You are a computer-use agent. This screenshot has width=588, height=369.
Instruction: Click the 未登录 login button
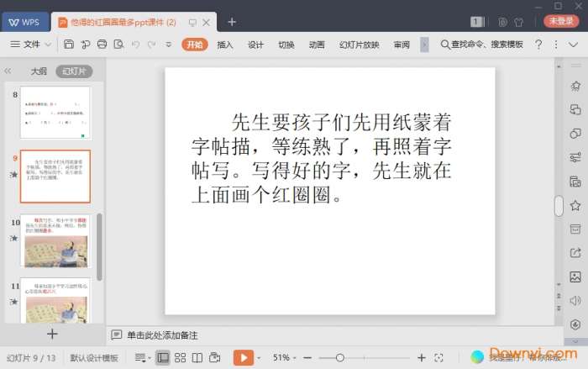[561, 21]
